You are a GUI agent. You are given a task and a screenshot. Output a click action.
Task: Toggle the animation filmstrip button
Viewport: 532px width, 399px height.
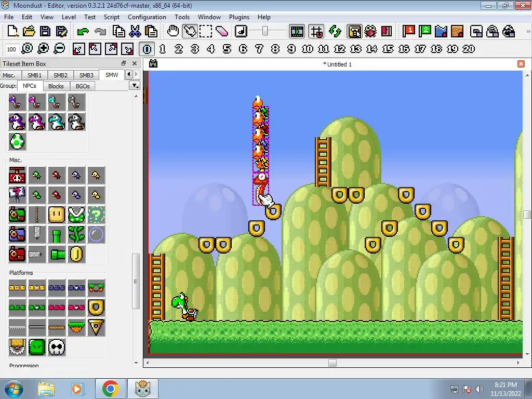tap(297, 32)
